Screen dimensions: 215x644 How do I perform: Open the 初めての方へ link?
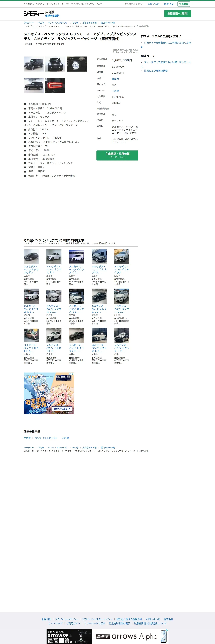(x=154, y=4)
